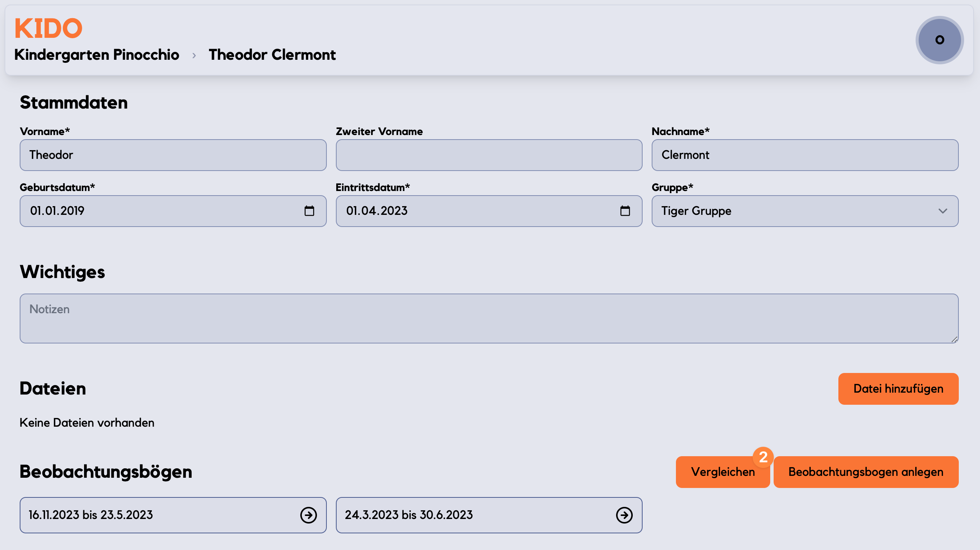Click Theodor Clermont breadcrumb item

tap(272, 55)
